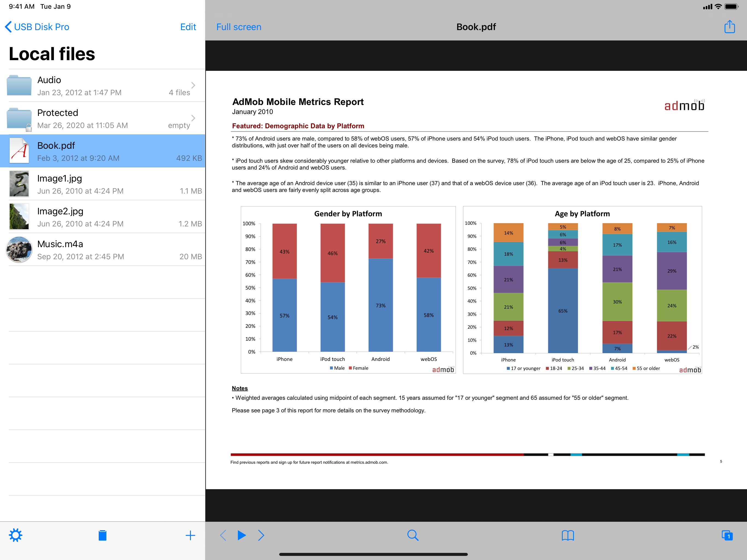Tap the battery status icon
Screen dimensions: 747x560
(731, 6)
